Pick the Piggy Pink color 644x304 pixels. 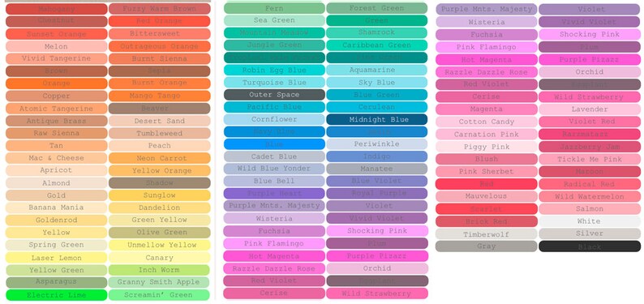[487, 147]
